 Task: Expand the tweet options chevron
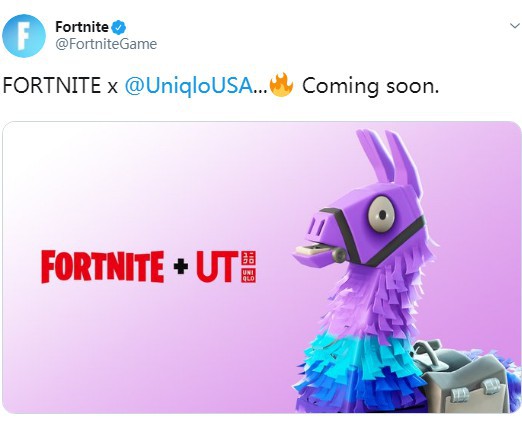tap(515, 26)
